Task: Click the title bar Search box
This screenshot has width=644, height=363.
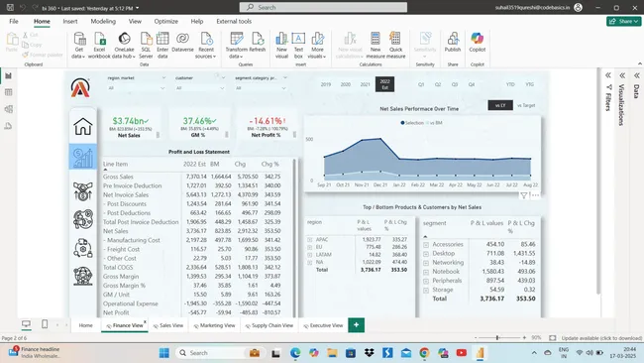Action: pos(323,7)
